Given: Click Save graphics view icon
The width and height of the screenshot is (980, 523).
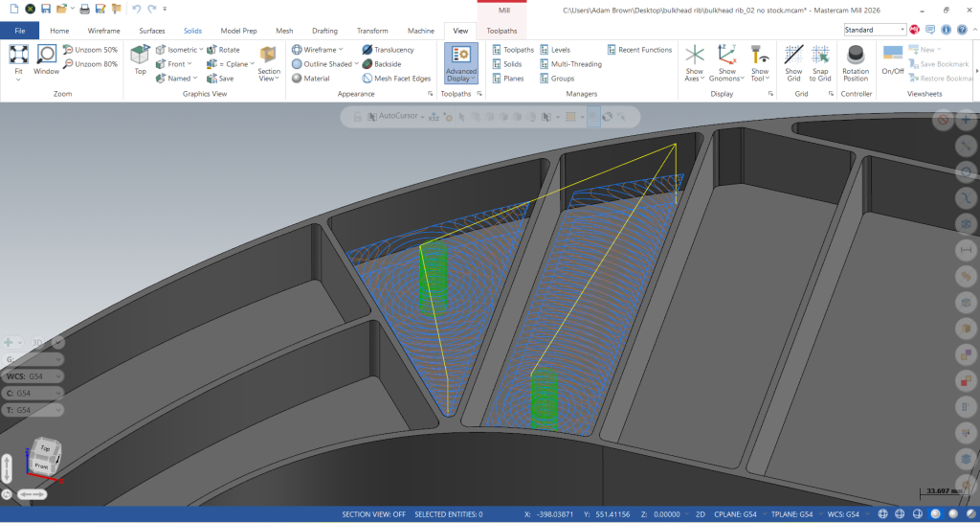Looking at the screenshot, I should [212, 79].
